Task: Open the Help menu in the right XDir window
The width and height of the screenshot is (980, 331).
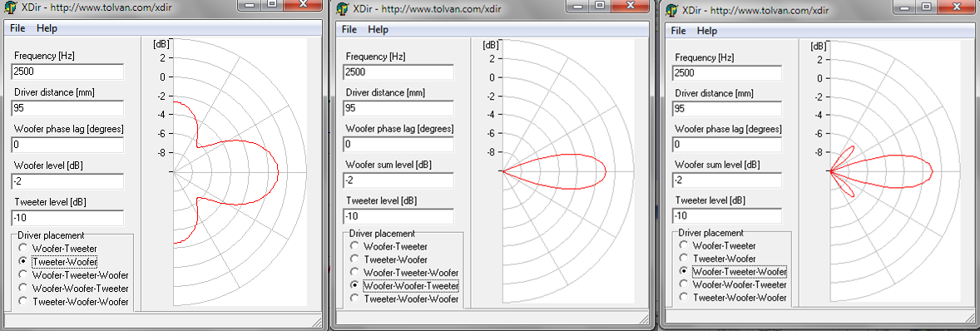Action: (x=707, y=31)
